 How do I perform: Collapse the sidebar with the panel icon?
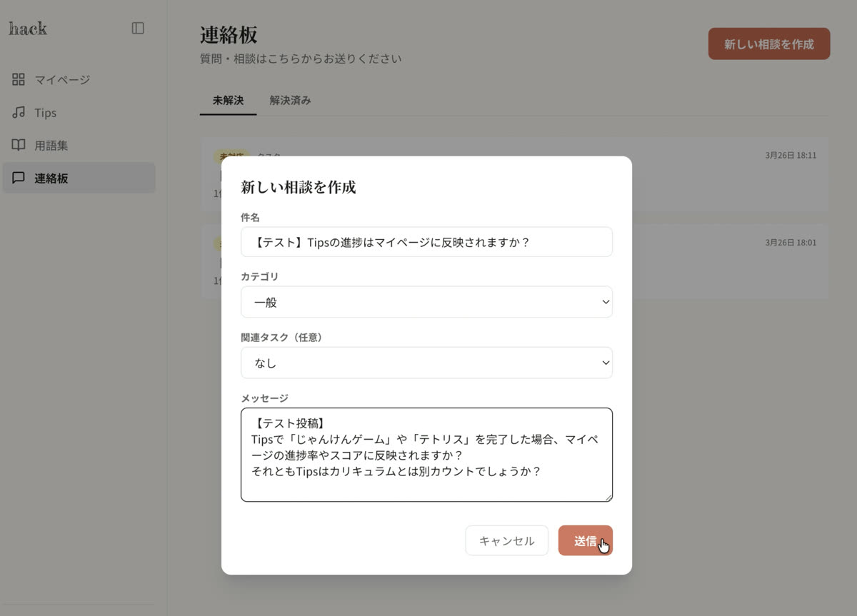click(x=138, y=28)
